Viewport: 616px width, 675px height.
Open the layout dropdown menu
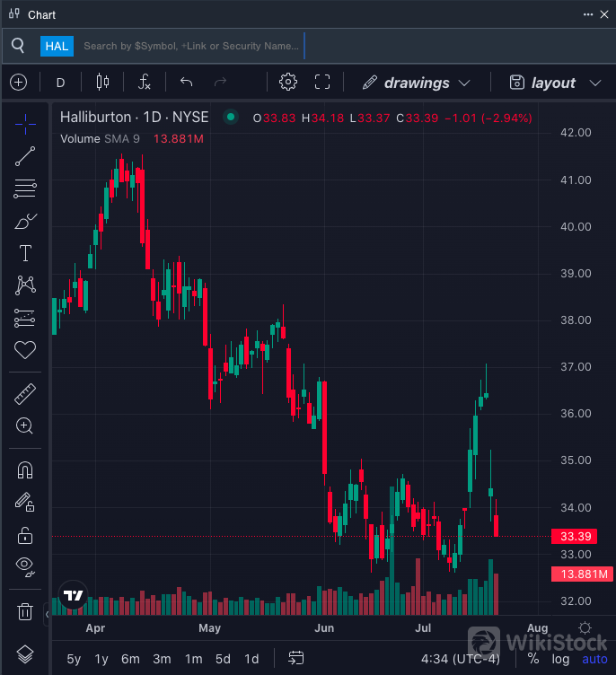(x=554, y=83)
